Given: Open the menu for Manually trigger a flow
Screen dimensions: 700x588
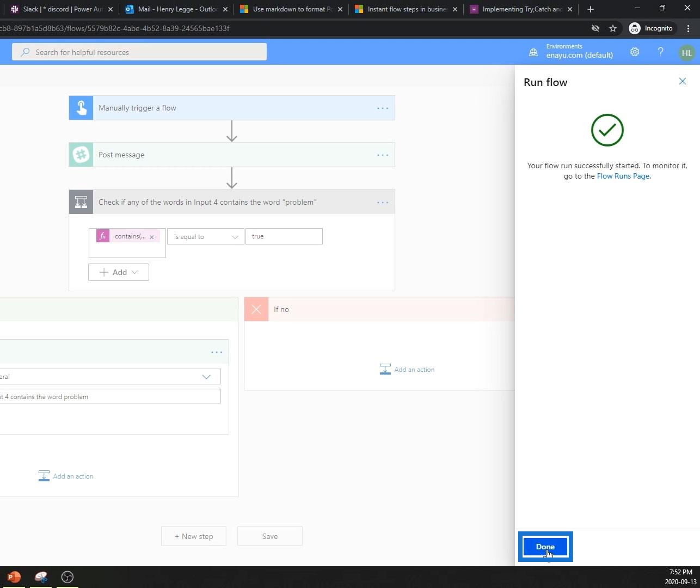Looking at the screenshot, I should [383, 108].
